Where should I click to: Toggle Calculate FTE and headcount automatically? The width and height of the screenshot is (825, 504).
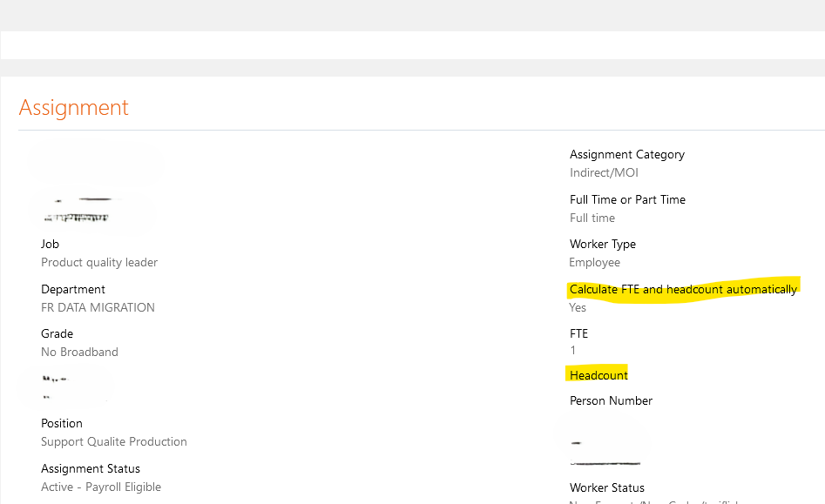coord(683,289)
